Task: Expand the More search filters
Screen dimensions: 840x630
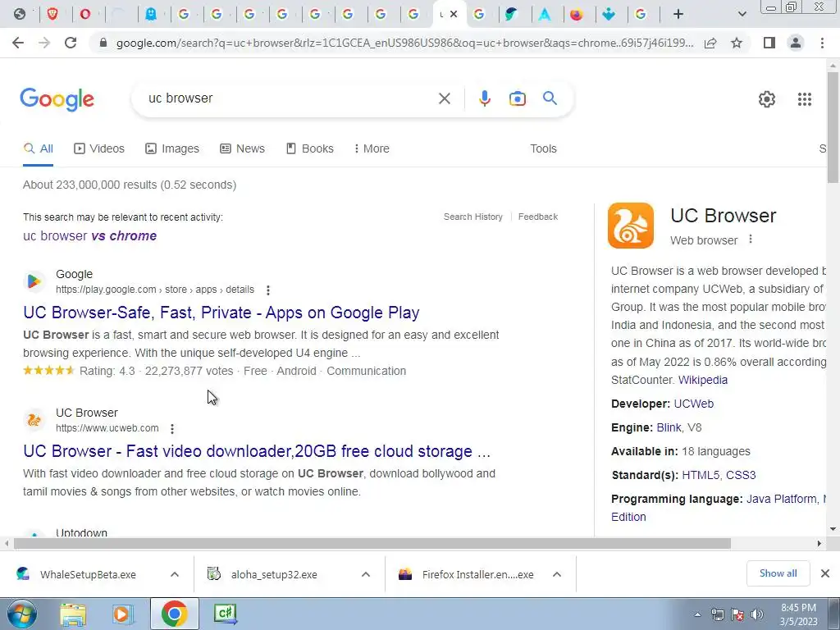Action: click(x=372, y=149)
